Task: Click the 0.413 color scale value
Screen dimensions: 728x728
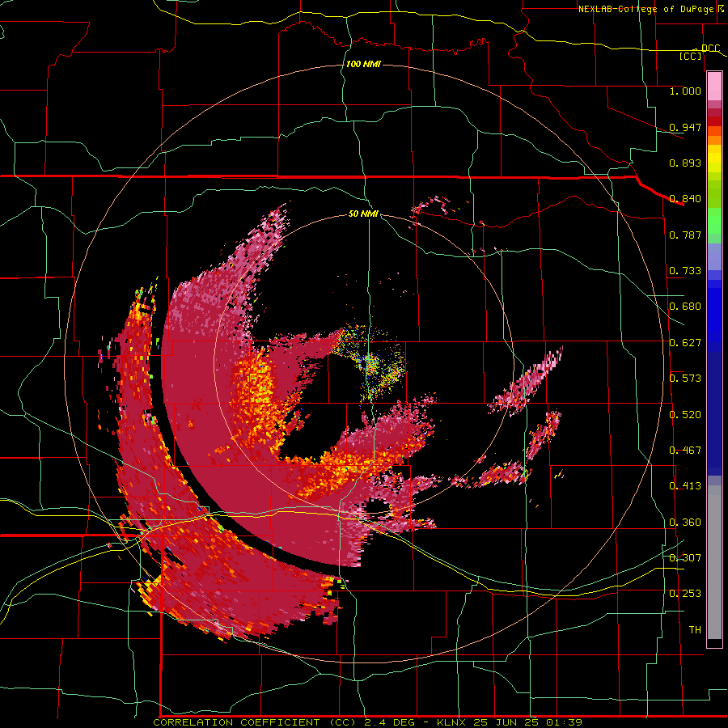Action: click(x=685, y=486)
